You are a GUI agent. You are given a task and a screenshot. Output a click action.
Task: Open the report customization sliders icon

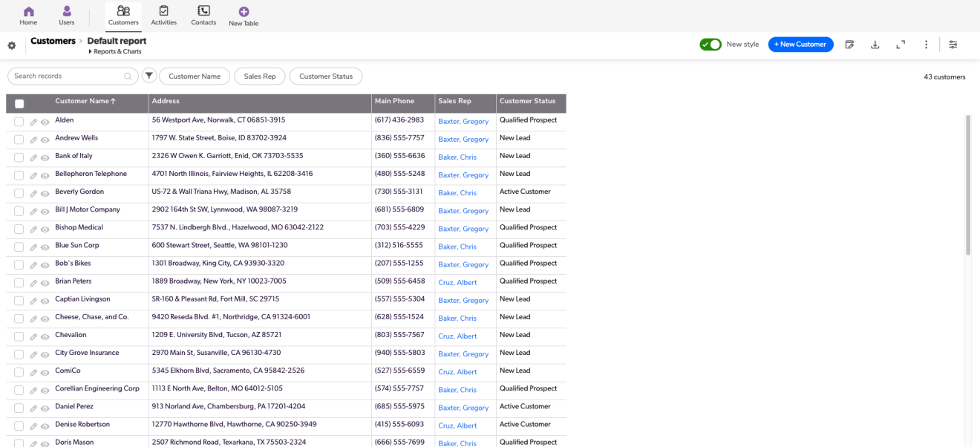point(953,45)
